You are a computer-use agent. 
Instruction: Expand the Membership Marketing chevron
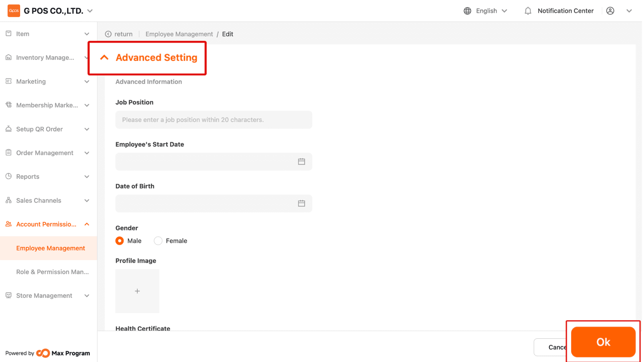[87, 105]
